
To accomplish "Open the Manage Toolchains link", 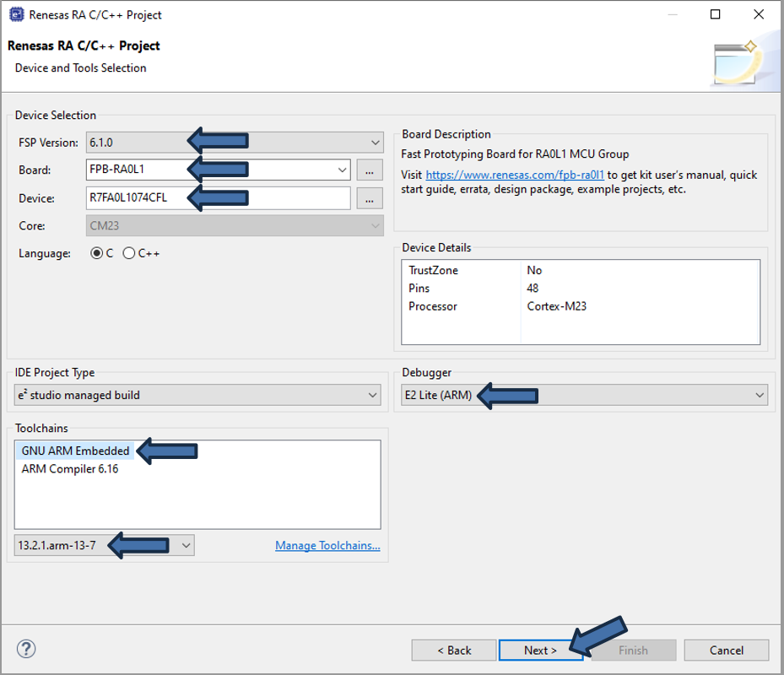I will [x=327, y=546].
